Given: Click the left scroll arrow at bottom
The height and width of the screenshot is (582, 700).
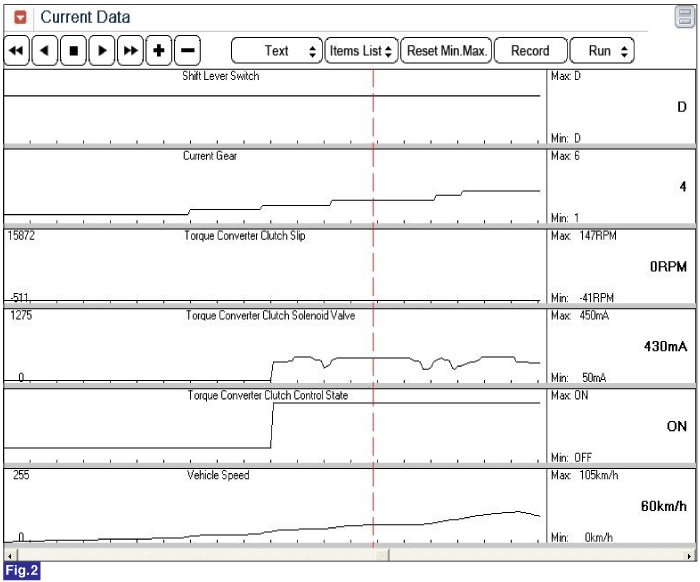Looking at the screenshot, I should pos(10,554).
